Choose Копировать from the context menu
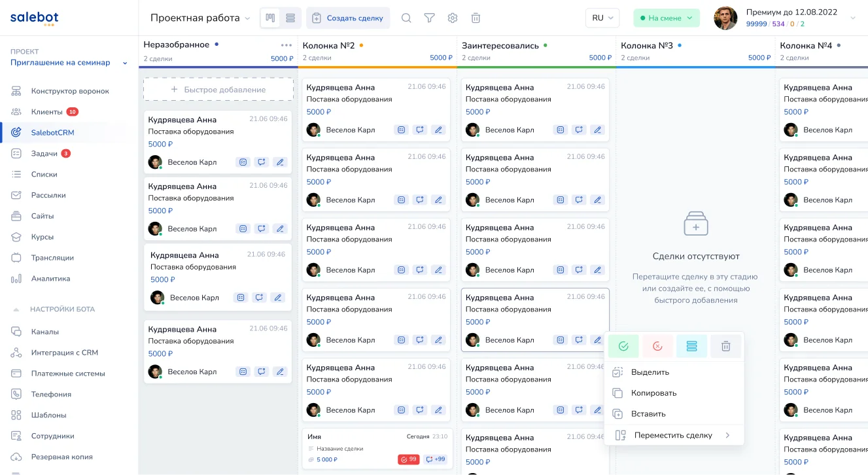Screen dimensions: 868x475 click(653, 393)
